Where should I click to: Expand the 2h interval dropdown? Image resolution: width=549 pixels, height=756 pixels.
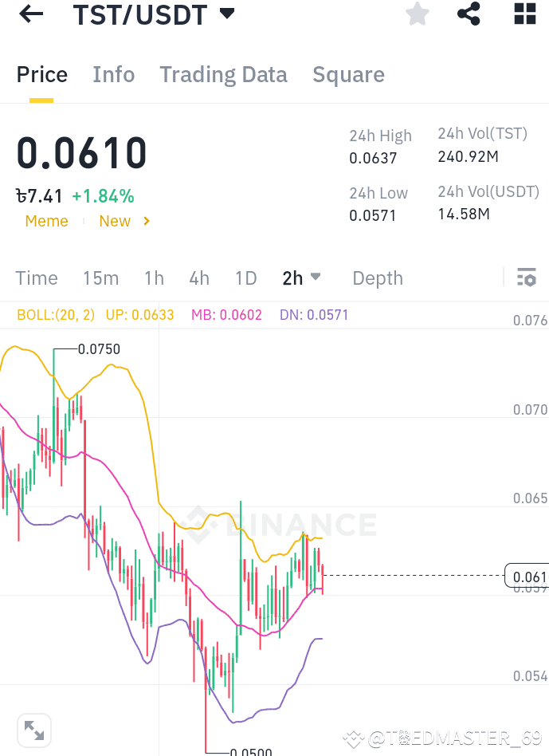coord(302,278)
